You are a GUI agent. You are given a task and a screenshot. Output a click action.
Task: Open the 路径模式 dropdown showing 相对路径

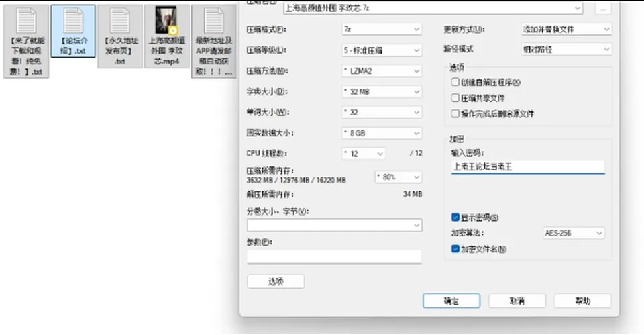pyautogui.click(x=566, y=49)
